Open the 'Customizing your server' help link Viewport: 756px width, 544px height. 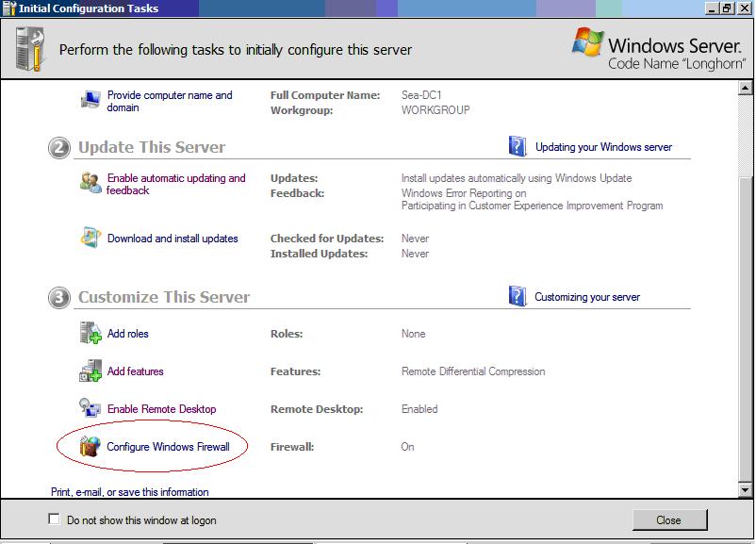(x=586, y=297)
